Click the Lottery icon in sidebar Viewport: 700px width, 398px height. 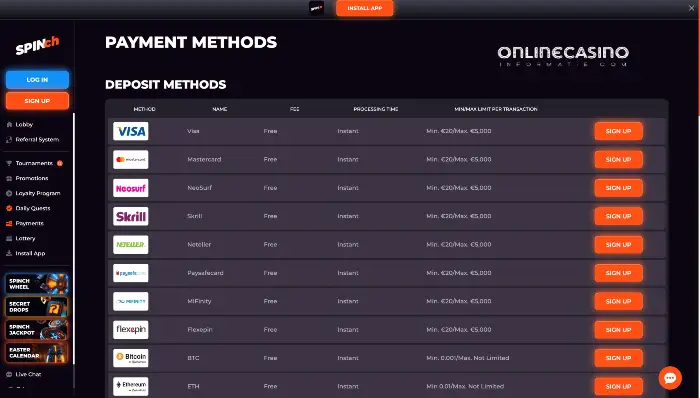[9, 238]
